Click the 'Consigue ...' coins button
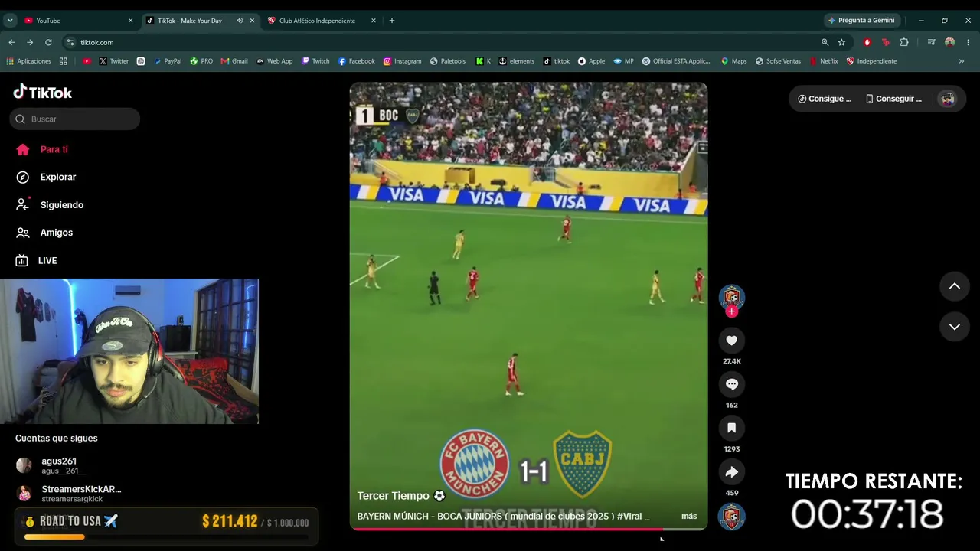The image size is (980, 551). [x=825, y=99]
